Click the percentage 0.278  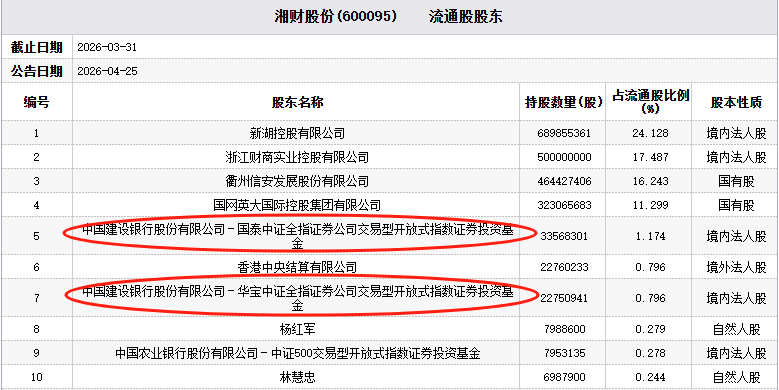tap(650, 353)
